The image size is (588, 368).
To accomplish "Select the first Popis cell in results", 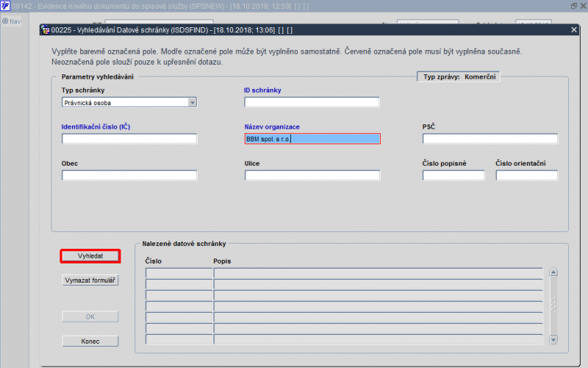I will [x=378, y=273].
